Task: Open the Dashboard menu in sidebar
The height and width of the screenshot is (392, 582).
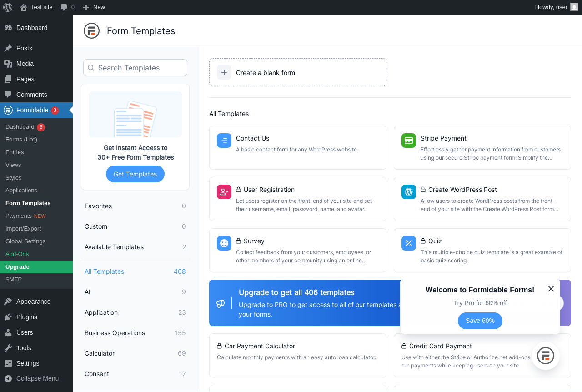Action: tap(36, 28)
